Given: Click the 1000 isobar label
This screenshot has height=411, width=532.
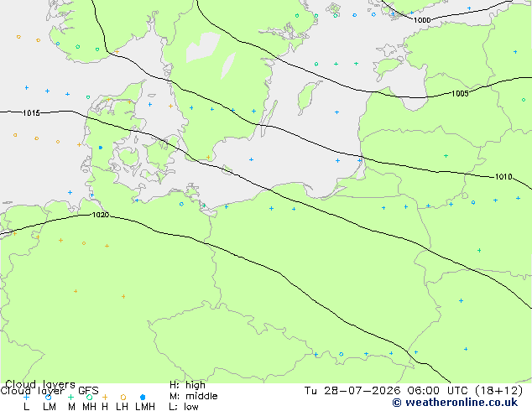Looking at the screenshot, I should click(422, 20).
